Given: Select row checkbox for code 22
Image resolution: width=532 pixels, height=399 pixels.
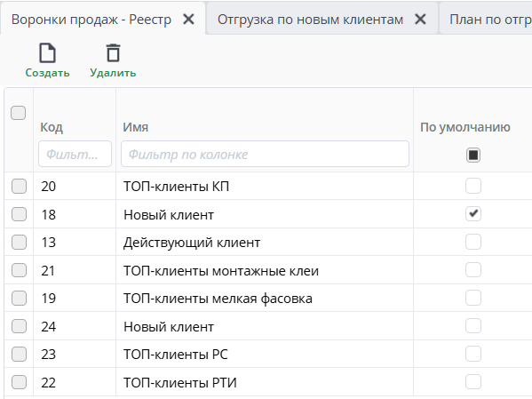Looking at the screenshot, I should pyautogui.click(x=19, y=382).
